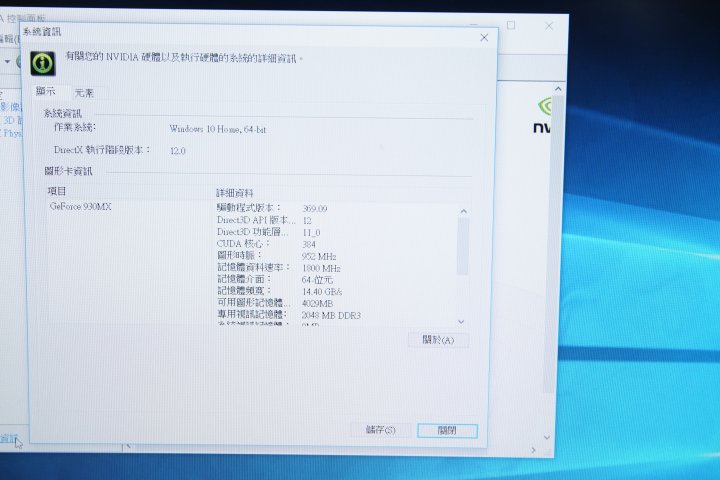Select the 圖形時脈 952 MHz row
This screenshot has height=480, width=720.
point(276,256)
